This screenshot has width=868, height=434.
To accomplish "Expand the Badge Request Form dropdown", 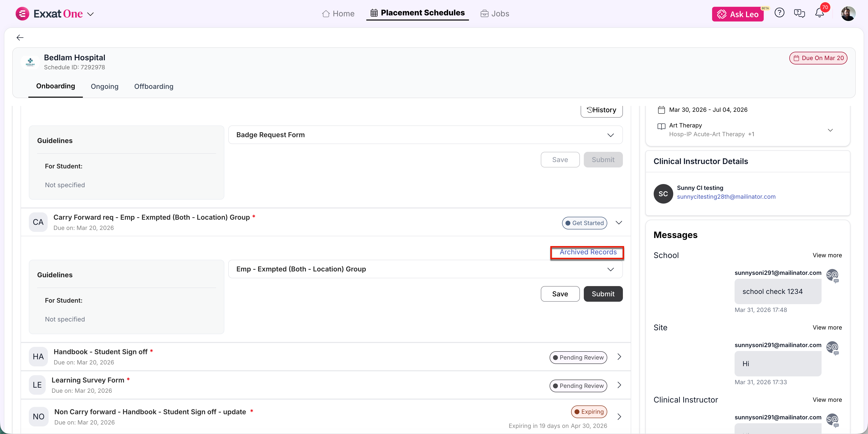I will (610, 135).
